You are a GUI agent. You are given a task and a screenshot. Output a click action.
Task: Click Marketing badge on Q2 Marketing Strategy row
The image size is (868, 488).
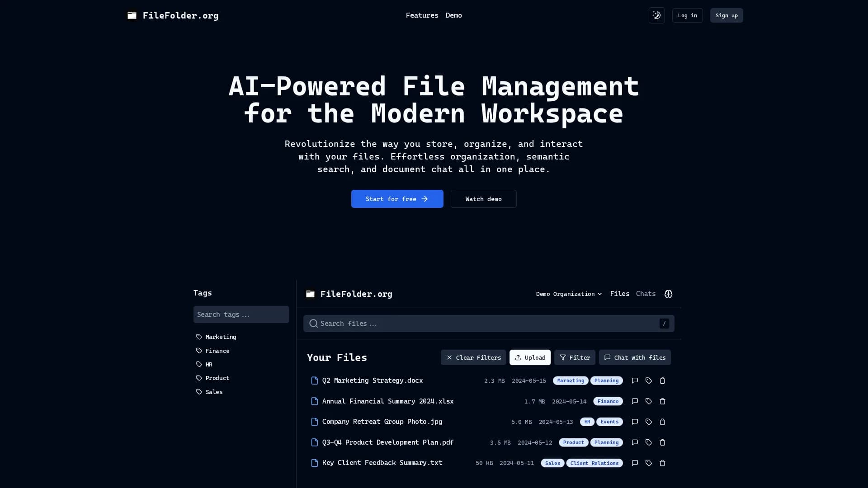click(571, 380)
